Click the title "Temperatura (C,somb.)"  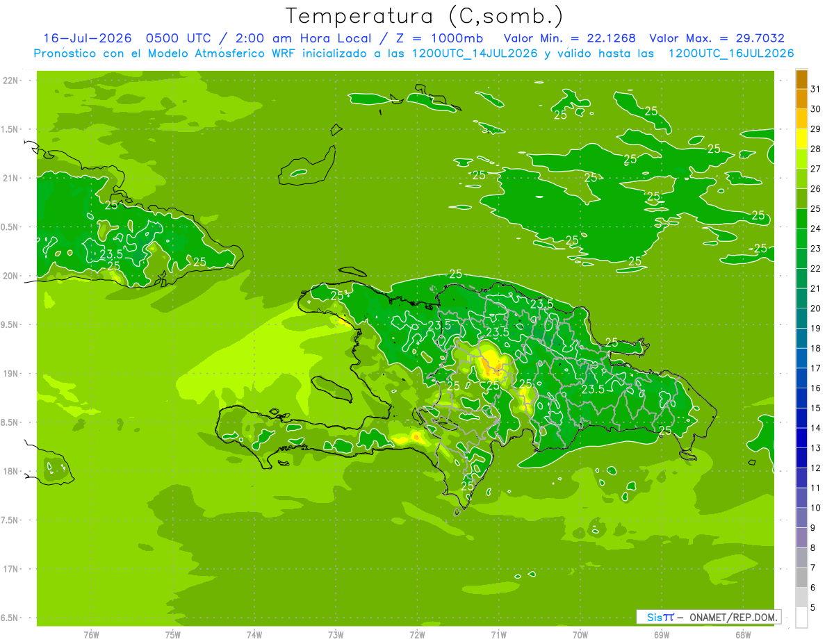425,16
